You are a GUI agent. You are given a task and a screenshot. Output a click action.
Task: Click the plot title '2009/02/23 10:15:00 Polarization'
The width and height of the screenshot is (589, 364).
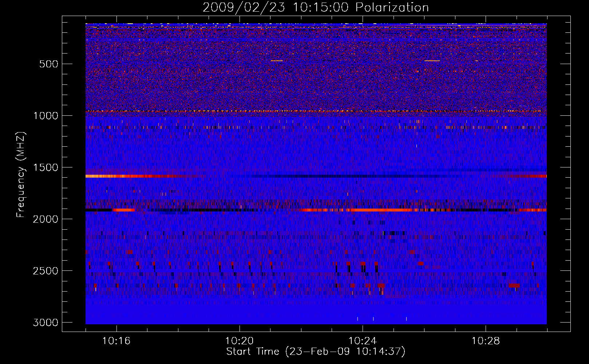point(316,7)
